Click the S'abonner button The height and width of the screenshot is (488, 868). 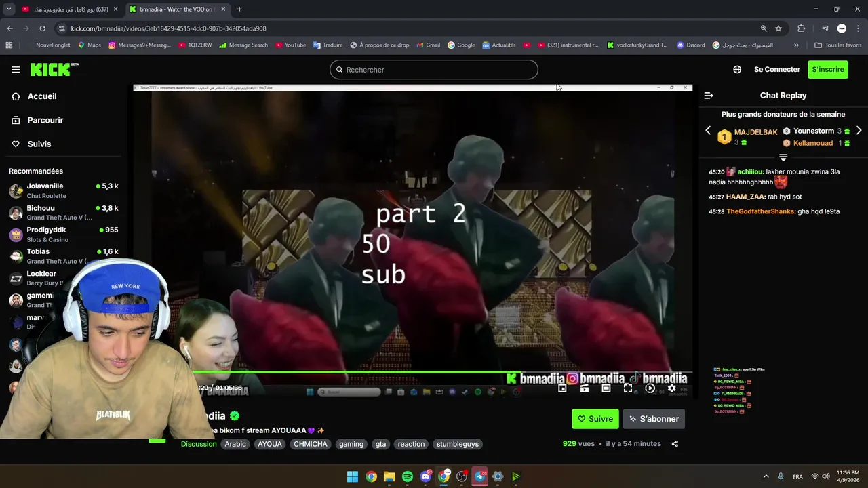(654, 419)
